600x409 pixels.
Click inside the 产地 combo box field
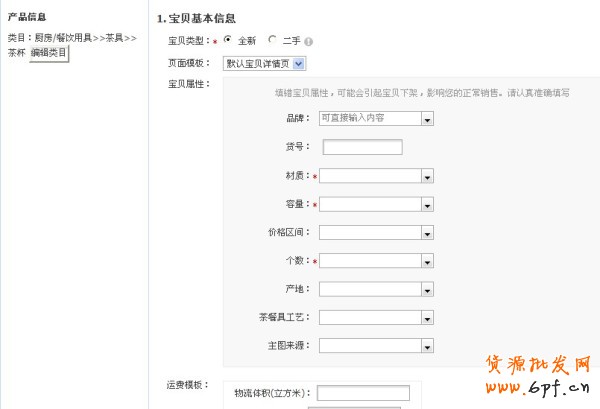pos(370,290)
